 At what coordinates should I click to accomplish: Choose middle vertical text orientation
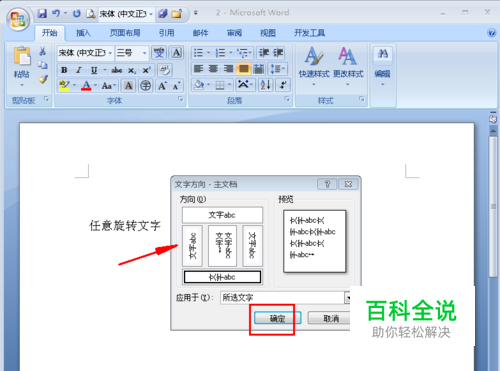(222, 246)
